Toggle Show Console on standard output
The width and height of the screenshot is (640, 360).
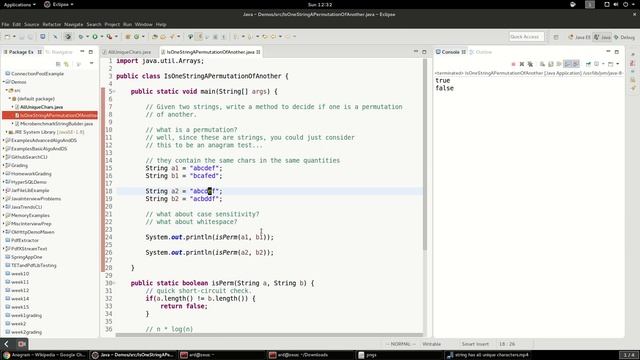click(x=567, y=64)
